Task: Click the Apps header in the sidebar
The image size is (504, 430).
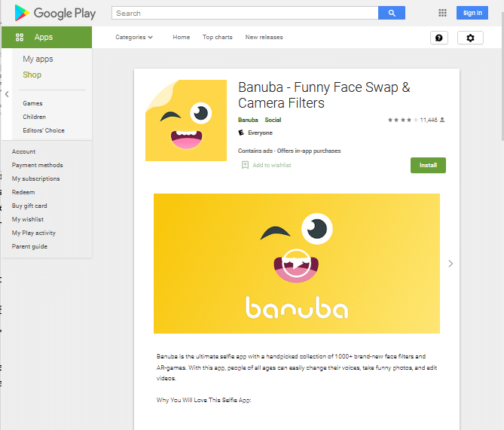Action: 47,38
